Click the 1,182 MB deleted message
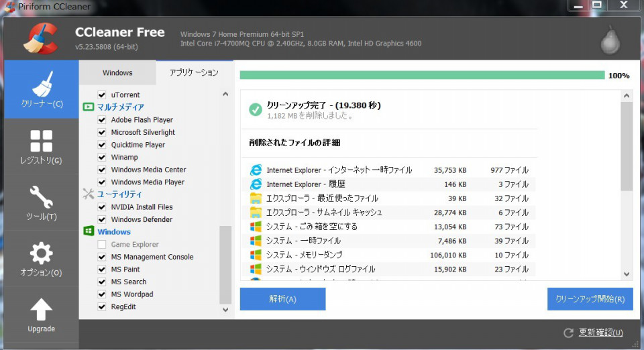This screenshot has width=644, height=350. tap(310, 116)
